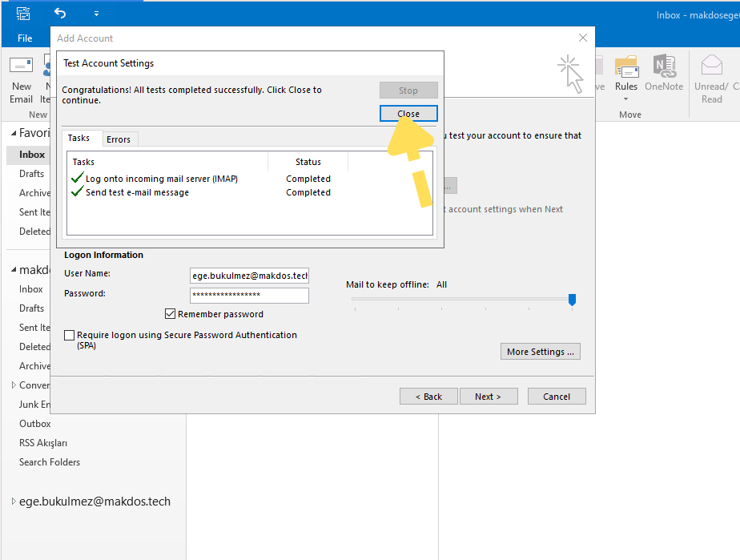740x560 pixels.
Task: Open Archive folder under Favorites
Action: 34,192
